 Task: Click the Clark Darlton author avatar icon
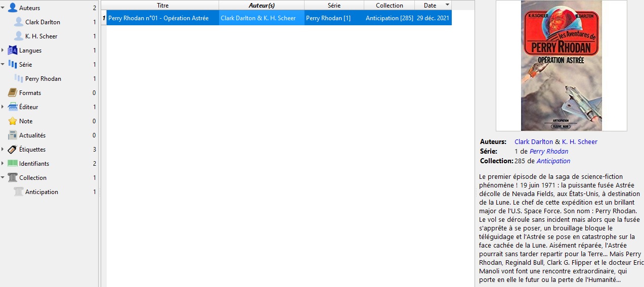point(19,22)
